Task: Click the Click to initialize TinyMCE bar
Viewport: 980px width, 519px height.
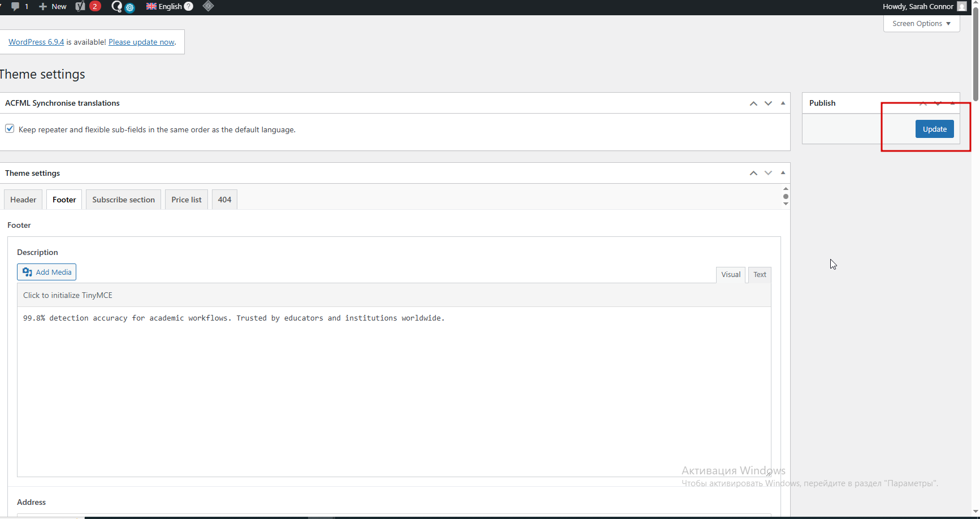Action: tap(394, 295)
